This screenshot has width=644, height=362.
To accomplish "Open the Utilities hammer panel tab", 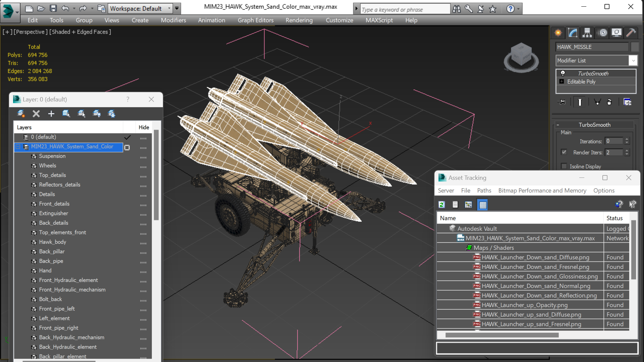I will pos(631,32).
